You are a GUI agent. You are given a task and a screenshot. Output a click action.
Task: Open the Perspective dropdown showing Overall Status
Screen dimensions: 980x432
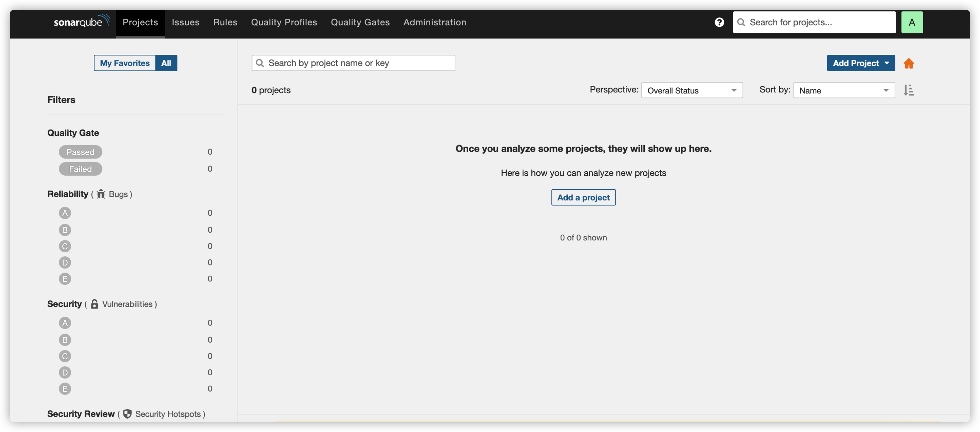(691, 90)
